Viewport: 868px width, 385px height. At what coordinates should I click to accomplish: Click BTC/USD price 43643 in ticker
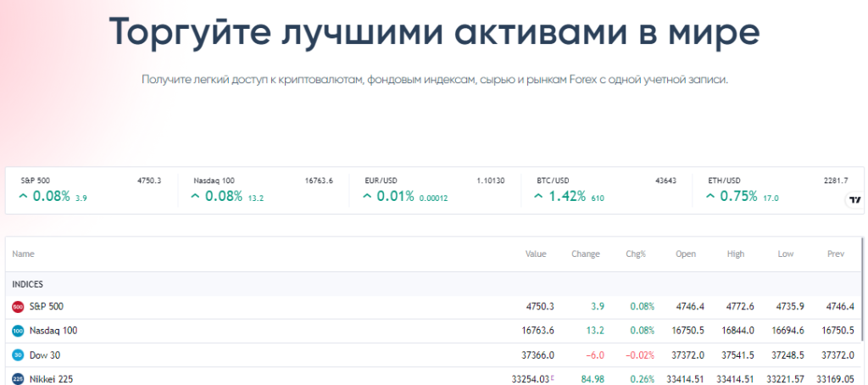pyautogui.click(x=665, y=181)
